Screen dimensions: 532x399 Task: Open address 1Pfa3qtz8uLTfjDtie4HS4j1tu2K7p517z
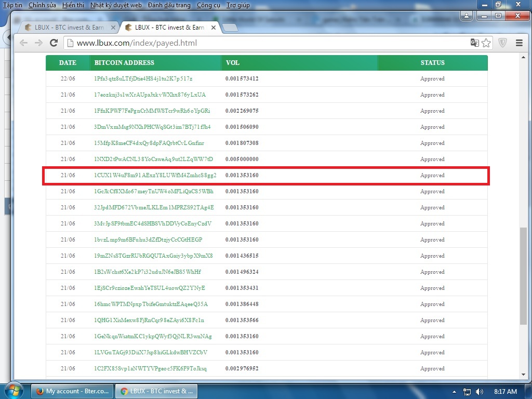tap(143, 79)
